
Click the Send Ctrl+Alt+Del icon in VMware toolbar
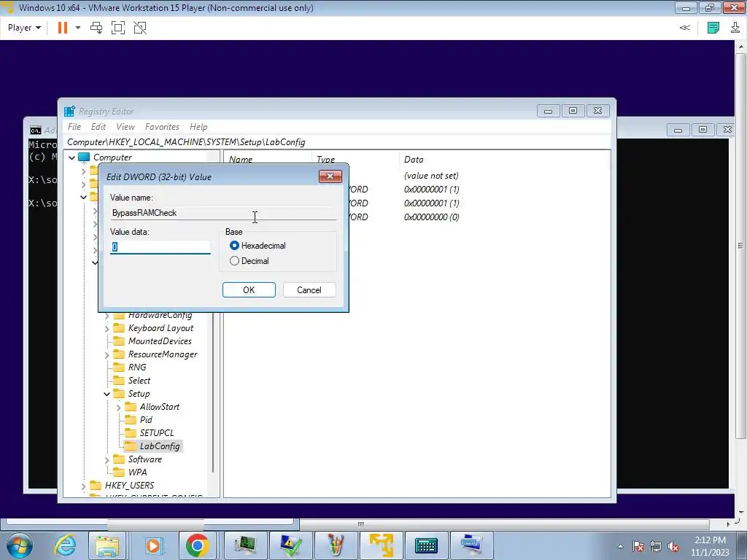pyautogui.click(x=96, y=28)
